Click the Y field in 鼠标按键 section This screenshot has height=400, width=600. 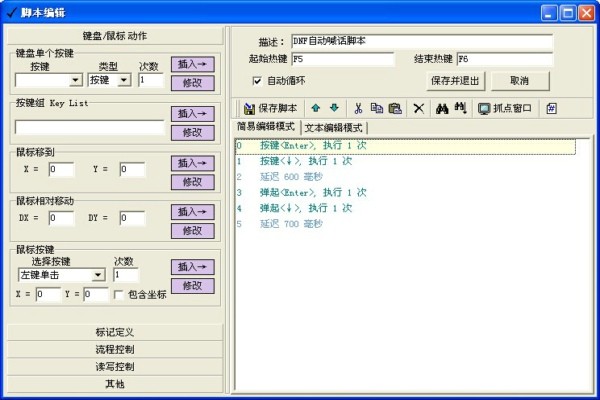coord(96,294)
